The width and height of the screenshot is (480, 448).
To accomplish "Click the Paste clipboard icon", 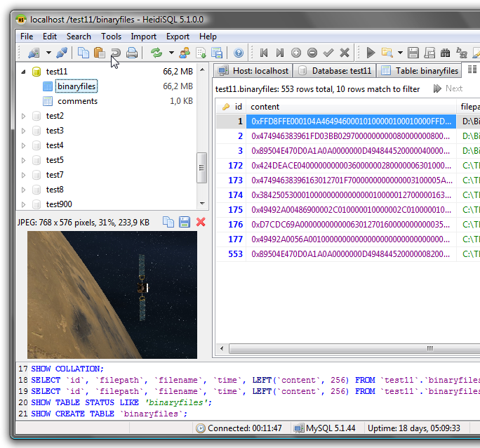I will 99,53.
